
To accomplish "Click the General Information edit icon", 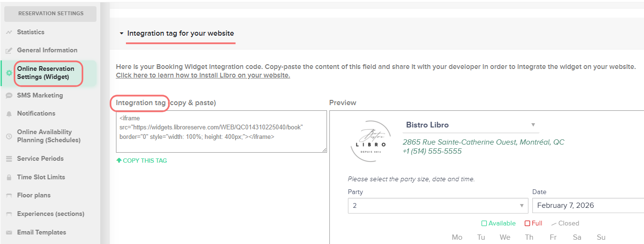I will 9,50.
